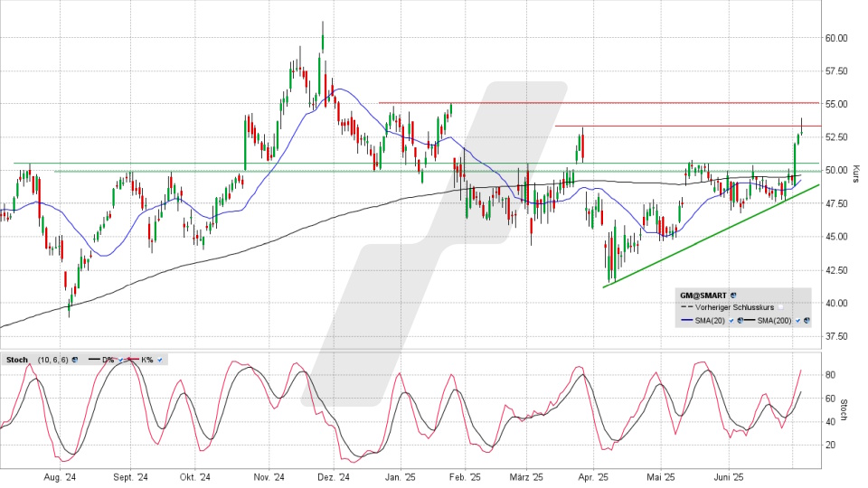Toggle the K% stochastic line checkbox
This screenshot has height=488, width=868.
pos(160,360)
